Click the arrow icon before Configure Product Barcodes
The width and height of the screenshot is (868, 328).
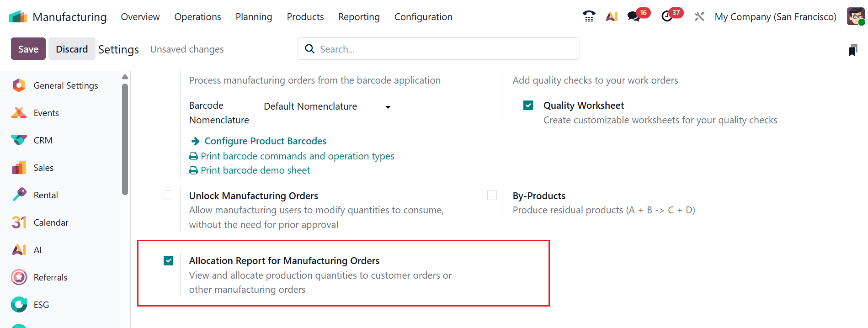tap(195, 141)
